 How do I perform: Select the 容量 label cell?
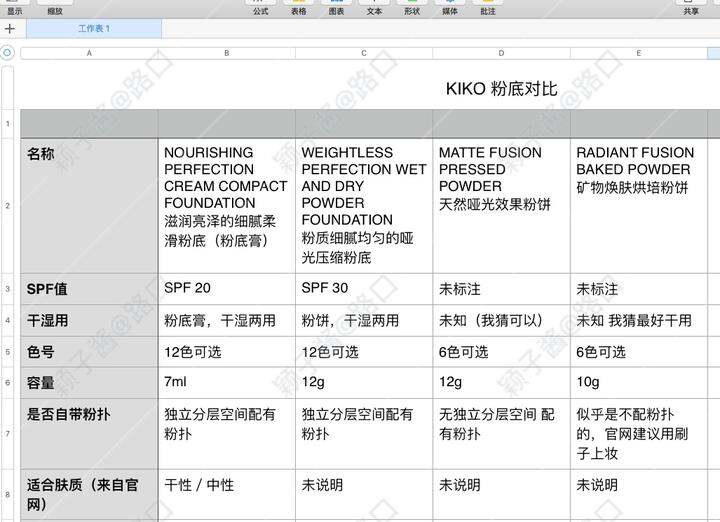point(90,382)
